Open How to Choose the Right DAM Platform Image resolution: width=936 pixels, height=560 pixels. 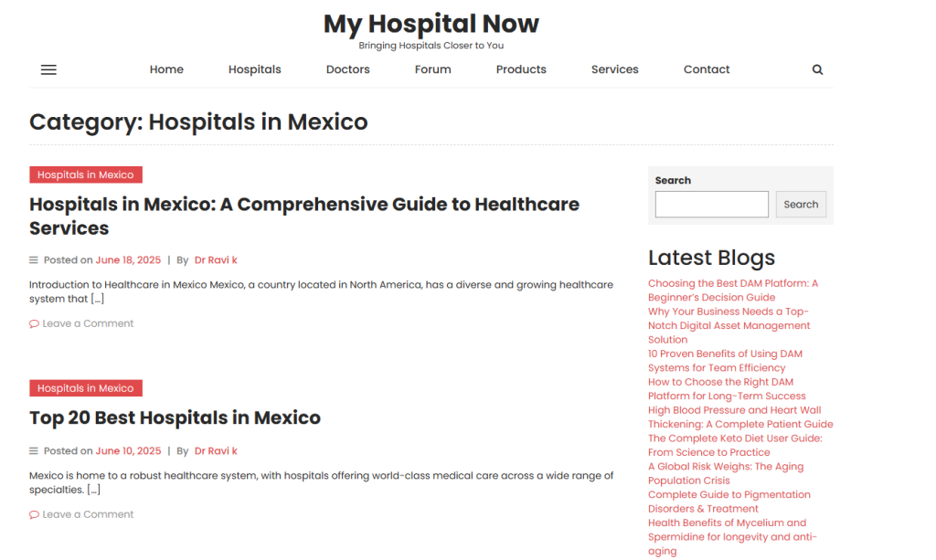click(x=727, y=389)
